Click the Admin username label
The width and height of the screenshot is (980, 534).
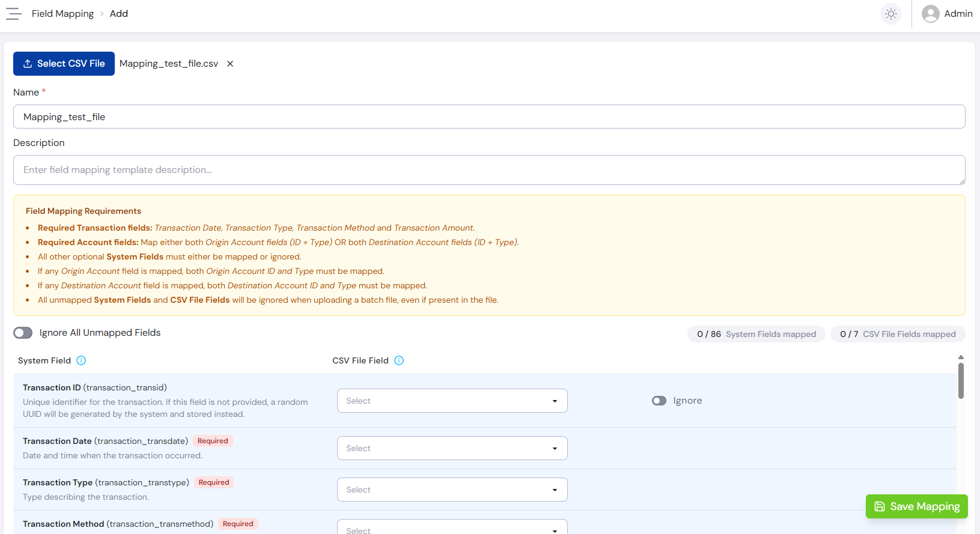coord(958,14)
